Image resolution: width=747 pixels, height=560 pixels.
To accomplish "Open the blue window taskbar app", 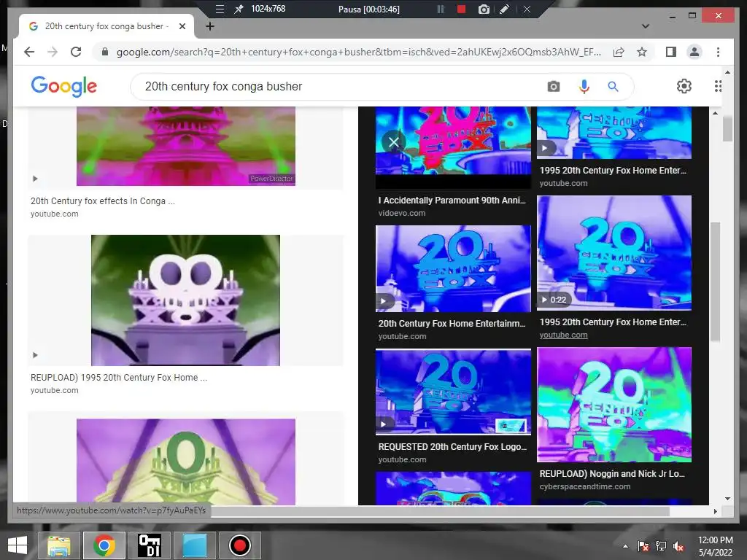I will (x=195, y=545).
